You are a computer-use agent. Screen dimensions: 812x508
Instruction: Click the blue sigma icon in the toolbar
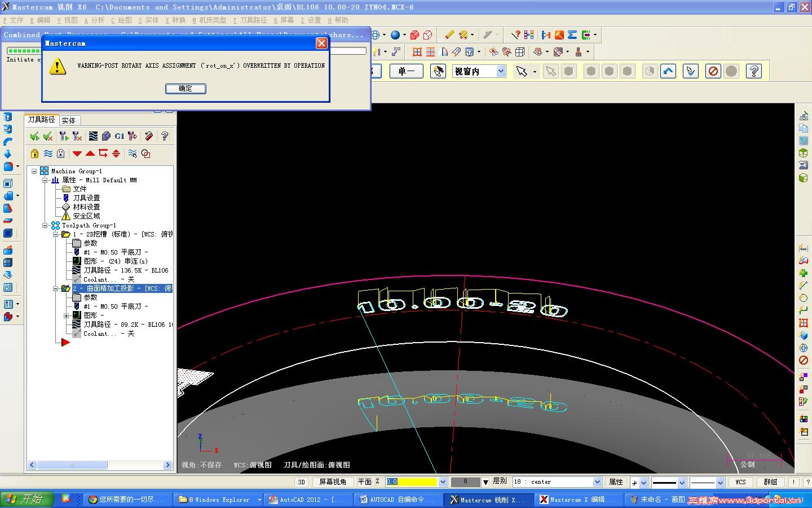point(572,35)
